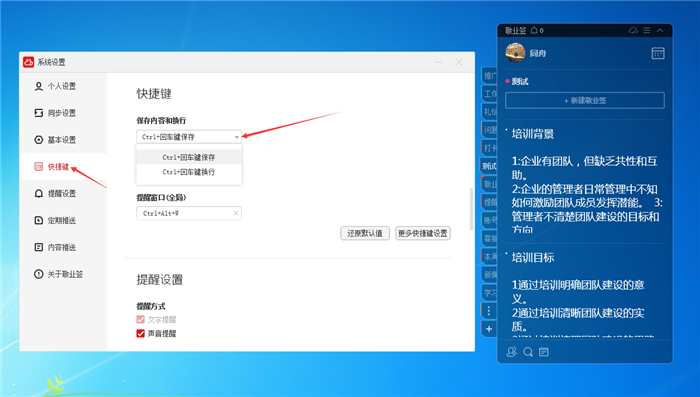Open 个人设置 in the settings sidebar
This screenshot has width=700, height=397.
(x=63, y=86)
